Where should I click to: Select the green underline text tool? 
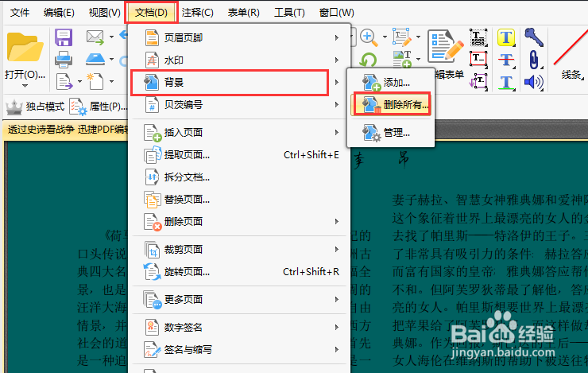pyautogui.click(x=506, y=82)
